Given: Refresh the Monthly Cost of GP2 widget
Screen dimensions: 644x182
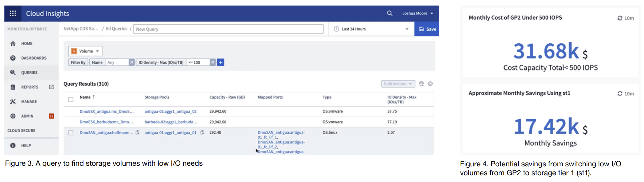Looking at the screenshot, I should (x=620, y=18).
